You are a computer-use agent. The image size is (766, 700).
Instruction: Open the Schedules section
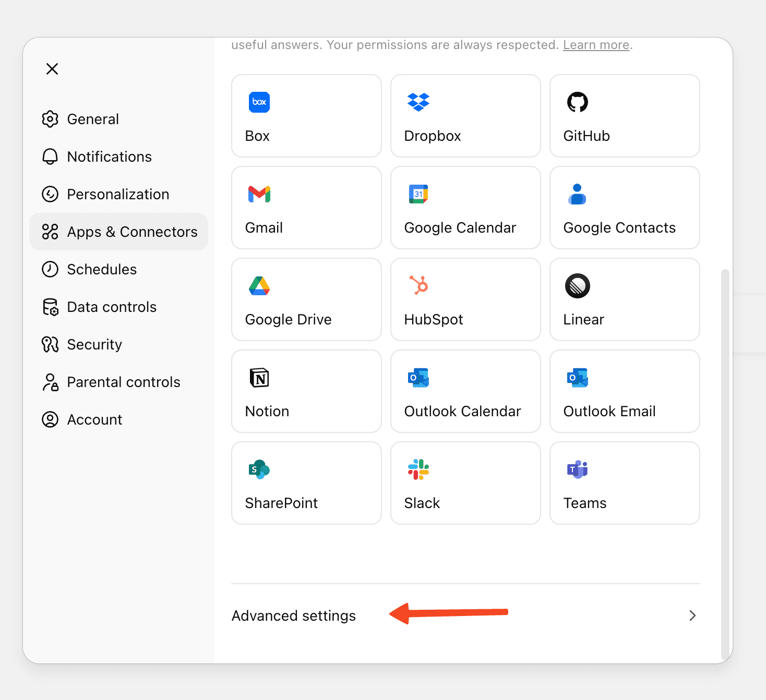(x=118, y=269)
